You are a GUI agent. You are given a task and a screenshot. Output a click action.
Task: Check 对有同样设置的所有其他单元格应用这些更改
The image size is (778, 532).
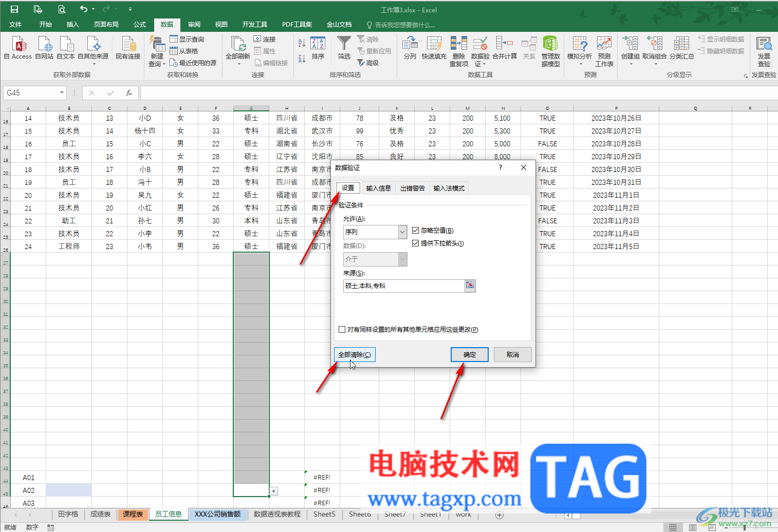342,330
